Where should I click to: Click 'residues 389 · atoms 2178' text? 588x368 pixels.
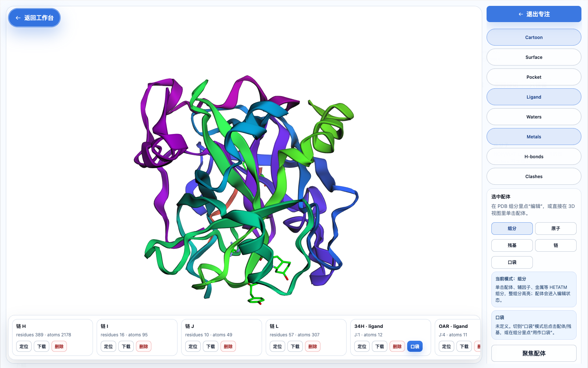click(44, 335)
